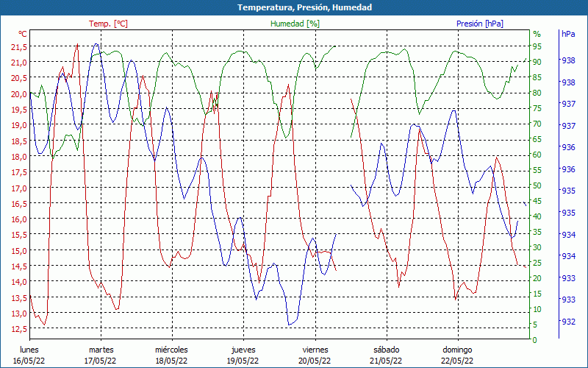The image size is (588, 368).
Task: Click the green '30' humidity axis tick
Action: coord(537,247)
